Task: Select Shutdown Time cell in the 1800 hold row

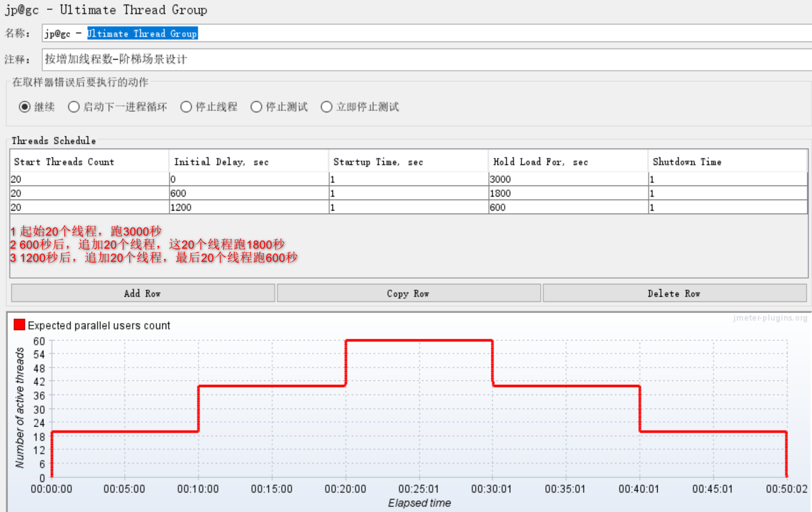Action: click(x=728, y=193)
